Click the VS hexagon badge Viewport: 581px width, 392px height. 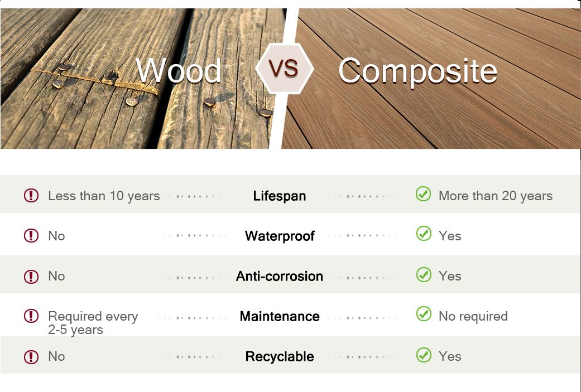pyautogui.click(x=284, y=68)
